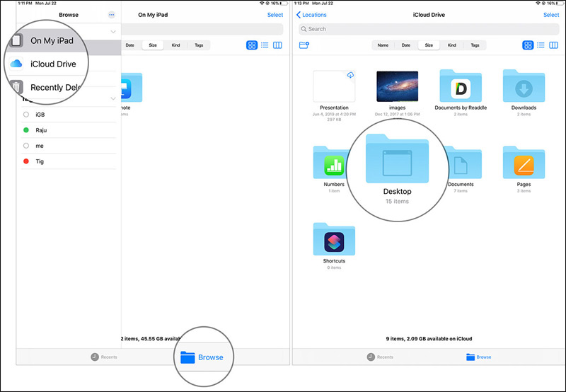The height and width of the screenshot is (392, 566).
Task: Click 'Dec 12, 2017 at 1:06 PM' date text
Action: 397,115
